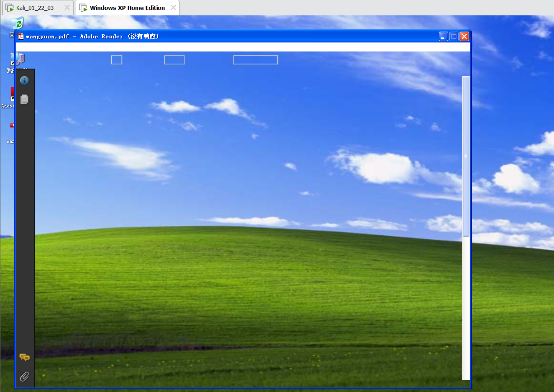The width and height of the screenshot is (554, 392).
Task: Select the My Computer desktop icon
Action: [x=18, y=59]
